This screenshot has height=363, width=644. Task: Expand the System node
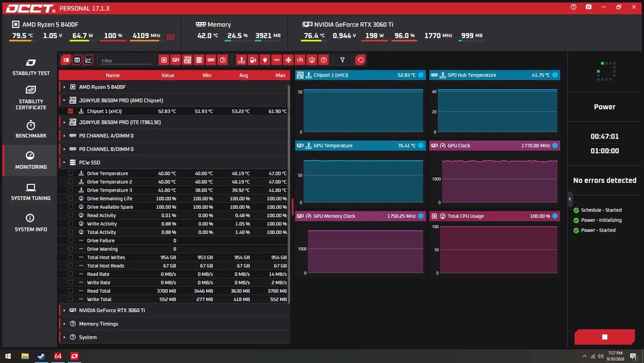tap(64, 337)
